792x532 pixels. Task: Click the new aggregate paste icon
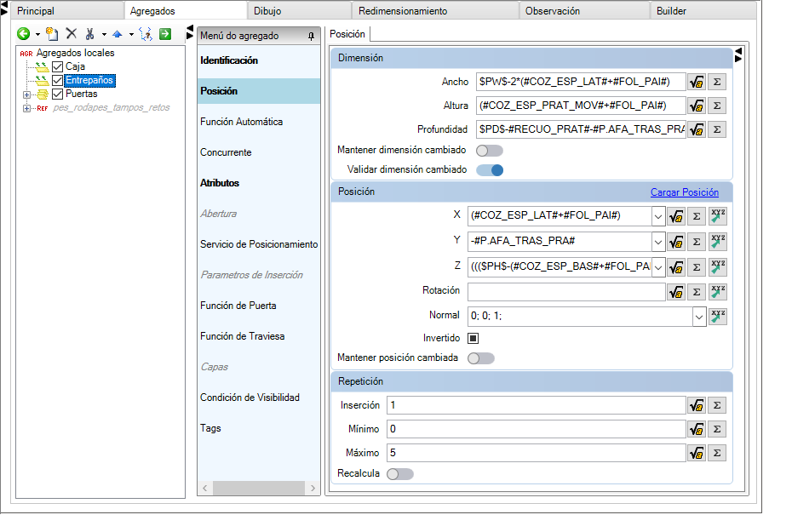51,34
